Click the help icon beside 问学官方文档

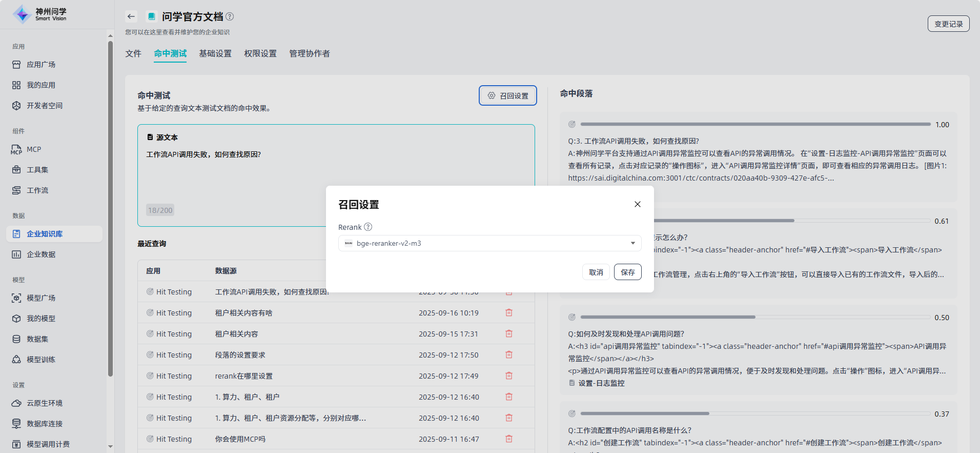point(230,16)
